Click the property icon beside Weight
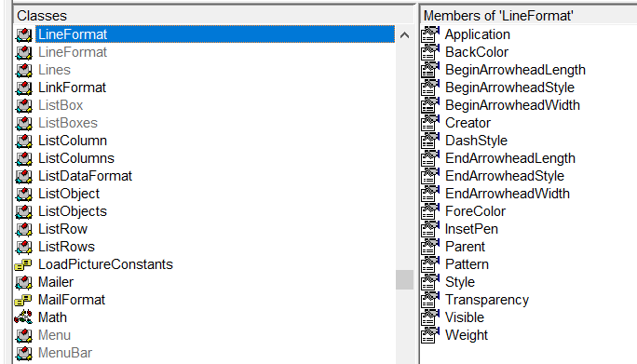637x364 pixels. 430,335
